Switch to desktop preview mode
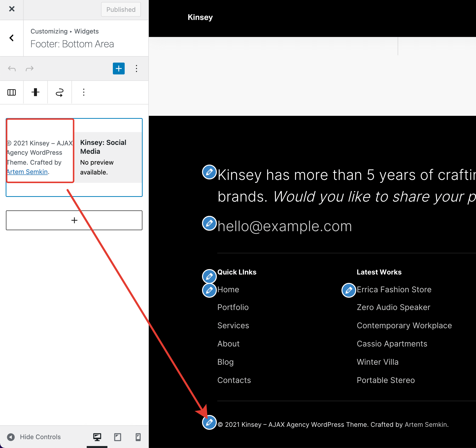Viewport: 476px width, 448px height. pos(97,437)
